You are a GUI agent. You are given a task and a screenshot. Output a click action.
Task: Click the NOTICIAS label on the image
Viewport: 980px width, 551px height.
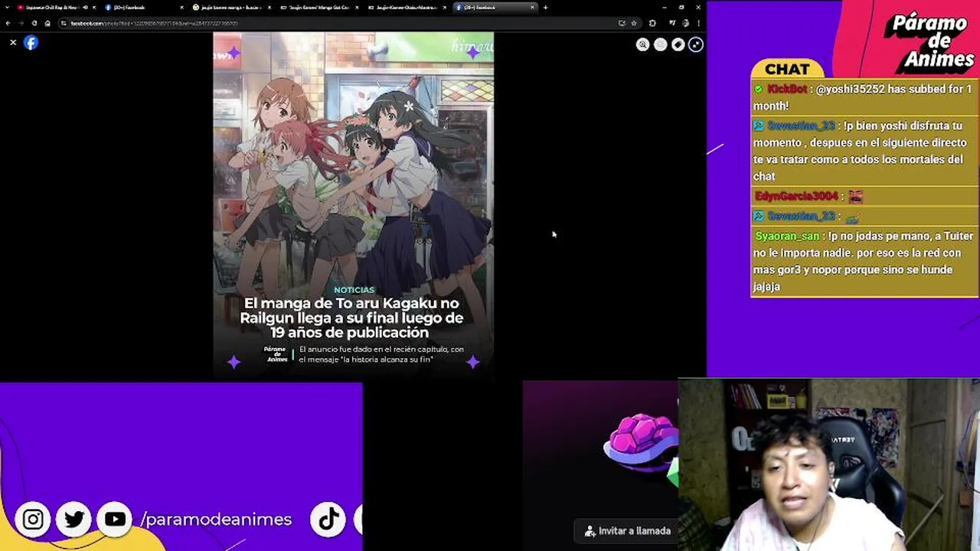pyautogui.click(x=354, y=290)
